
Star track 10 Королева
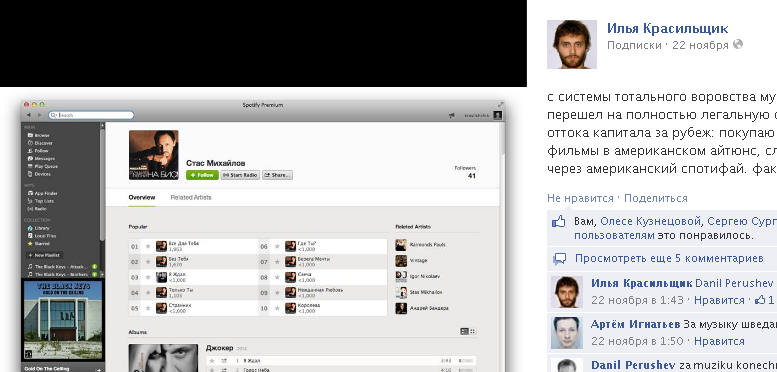pos(277,308)
